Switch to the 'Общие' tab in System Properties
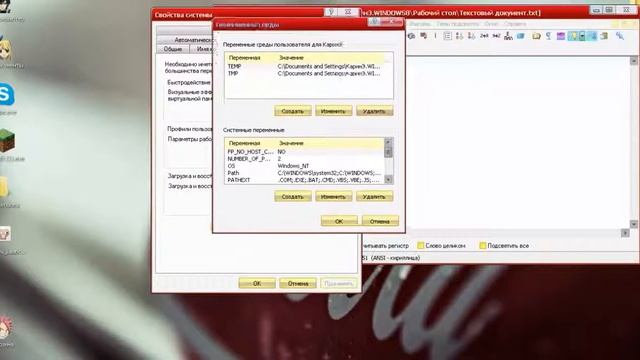 pos(173,49)
